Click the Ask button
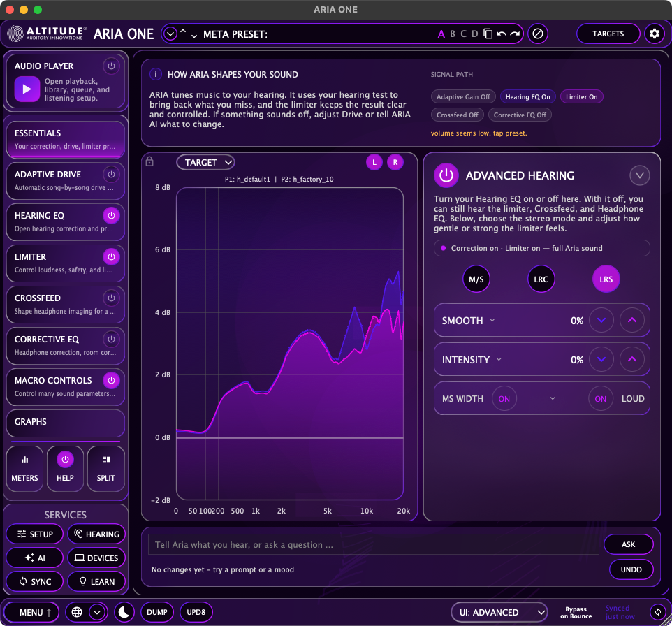672x626 pixels. (x=628, y=544)
